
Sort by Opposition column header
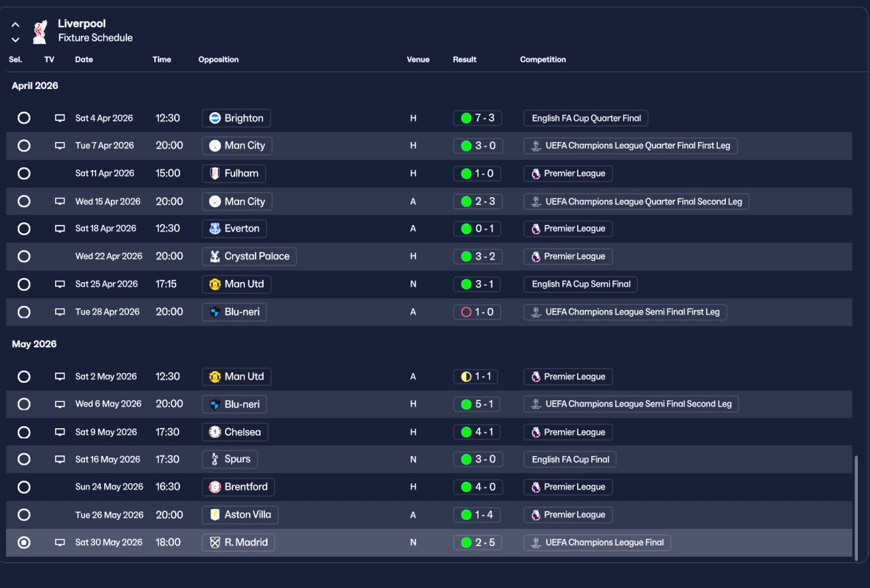pos(218,60)
